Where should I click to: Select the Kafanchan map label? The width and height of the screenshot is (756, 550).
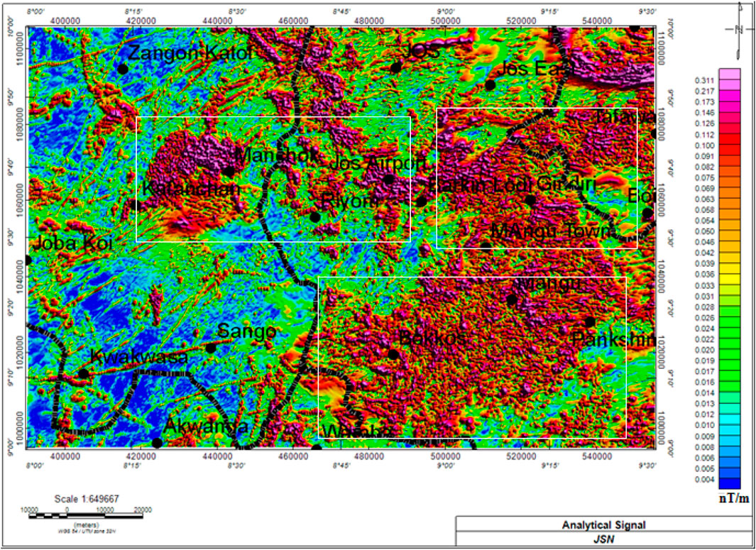[x=191, y=189]
